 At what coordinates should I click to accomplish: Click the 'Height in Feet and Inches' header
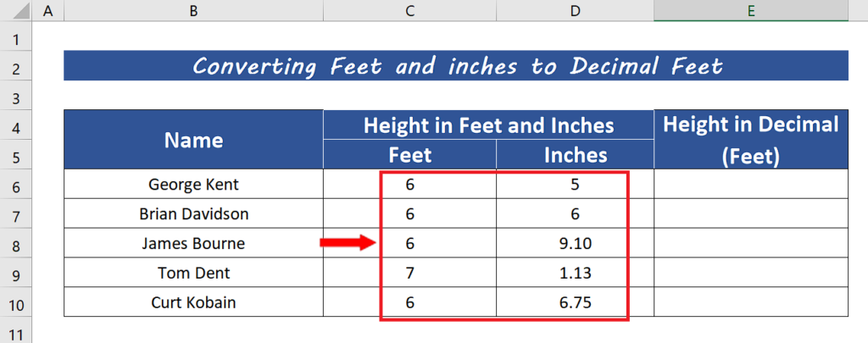488,125
